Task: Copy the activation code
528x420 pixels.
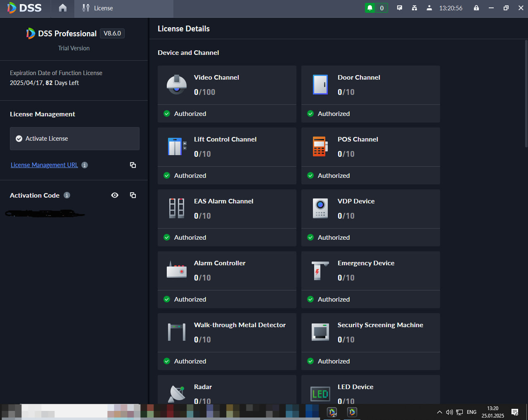Action: [133, 195]
